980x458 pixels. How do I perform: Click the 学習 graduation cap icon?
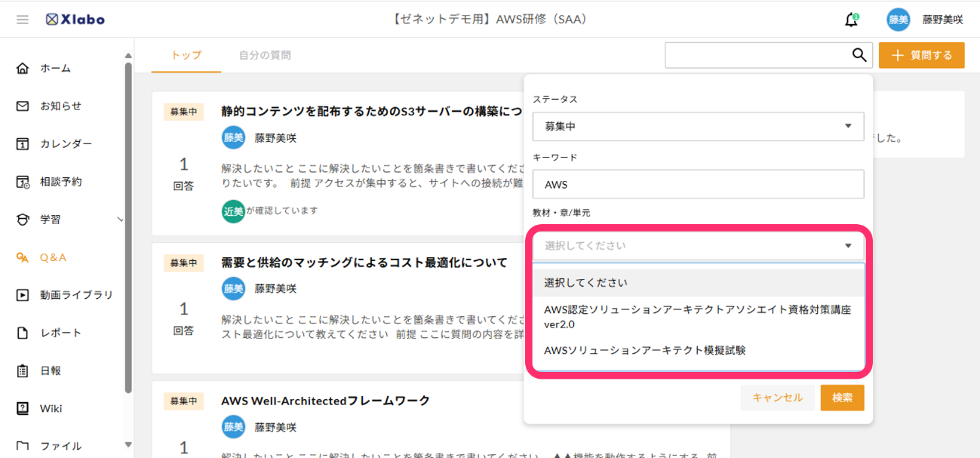(23, 220)
